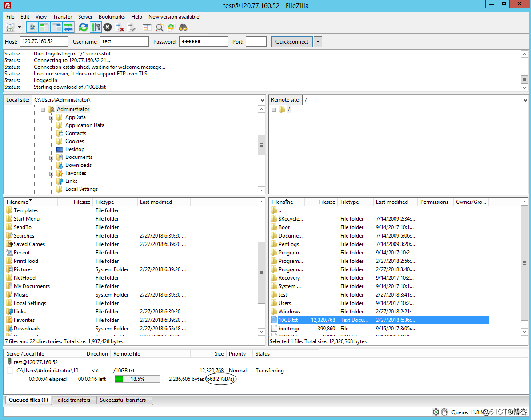Select the remote test folder
Viewport: 531px width, 420px height.
coord(379,295)
